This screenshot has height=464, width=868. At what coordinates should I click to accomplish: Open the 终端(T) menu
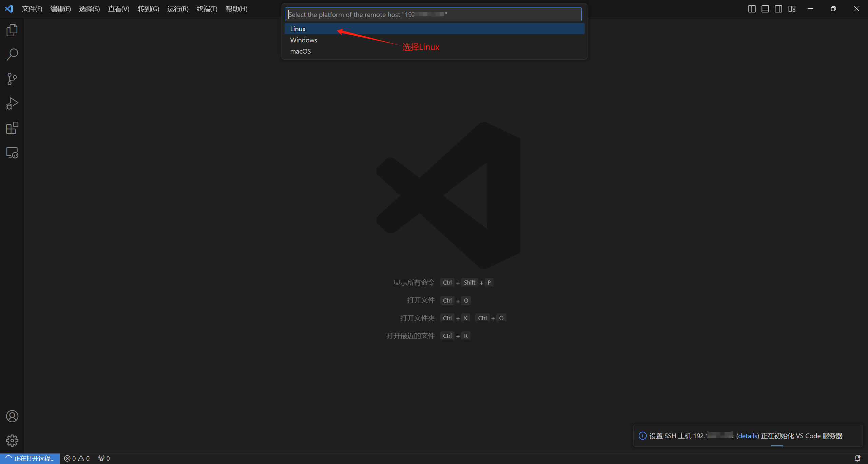click(x=207, y=9)
